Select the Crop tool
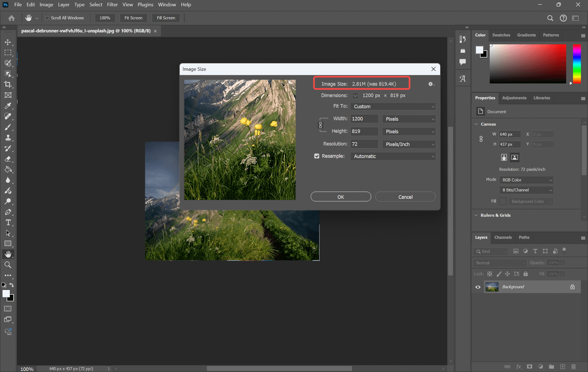The height and width of the screenshot is (372, 588). pos(8,84)
